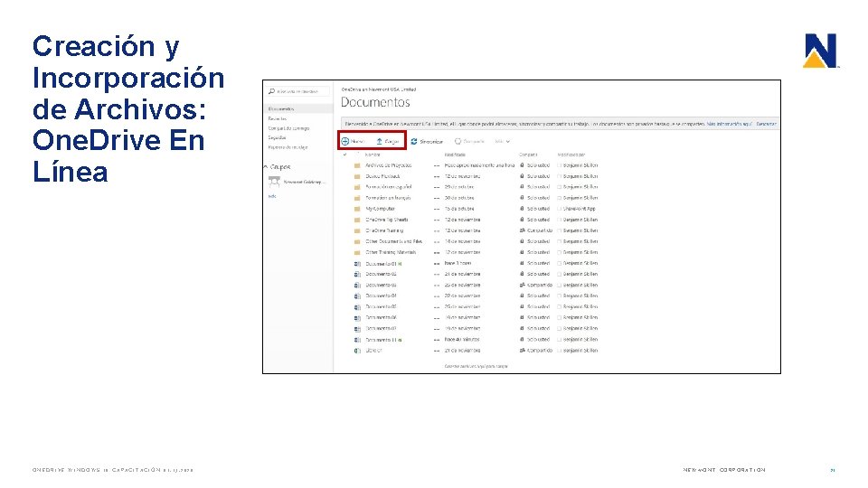The width and height of the screenshot is (868, 488).
Task: Click the Newmont N logo on slide
Action: pyautogui.click(x=820, y=51)
